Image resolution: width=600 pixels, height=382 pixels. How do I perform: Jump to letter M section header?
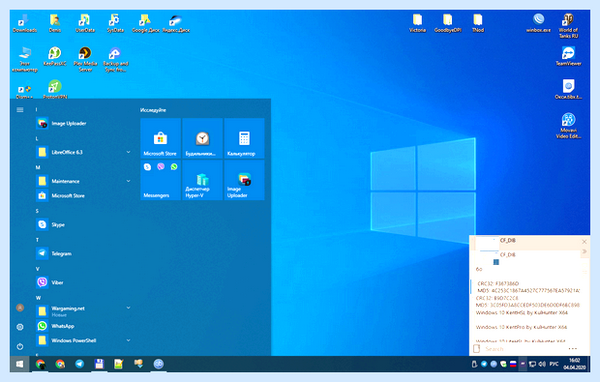coord(38,167)
